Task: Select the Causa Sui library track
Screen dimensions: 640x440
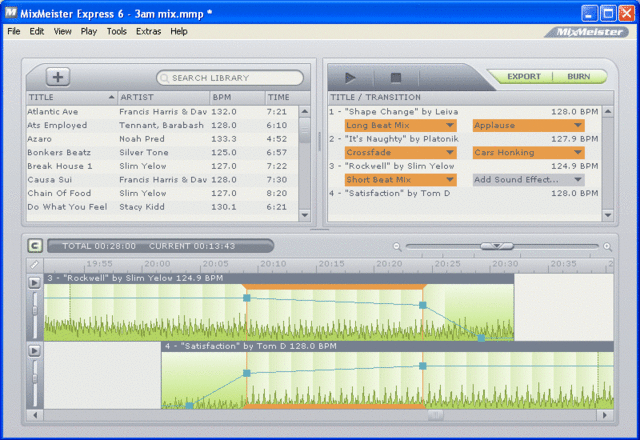Action: pos(162,180)
